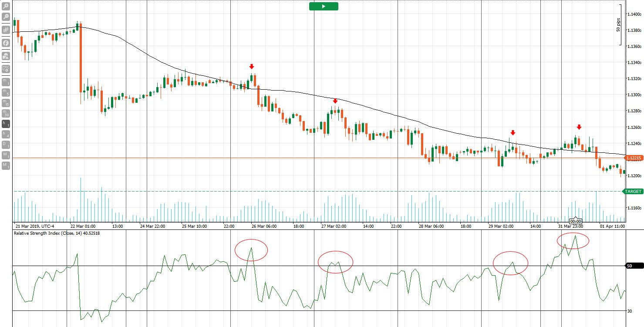
Task: Switch to the m1 timeframe
Action: [x=6, y=81]
